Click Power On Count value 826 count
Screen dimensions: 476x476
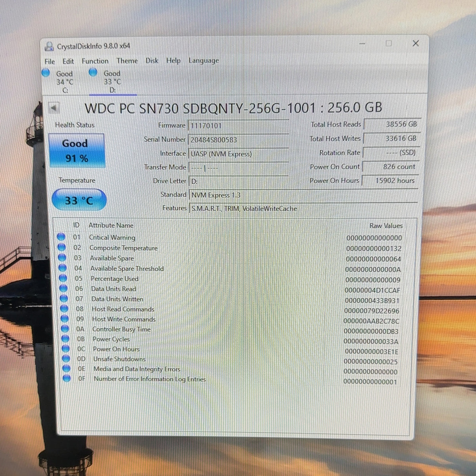(x=392, y=167)
